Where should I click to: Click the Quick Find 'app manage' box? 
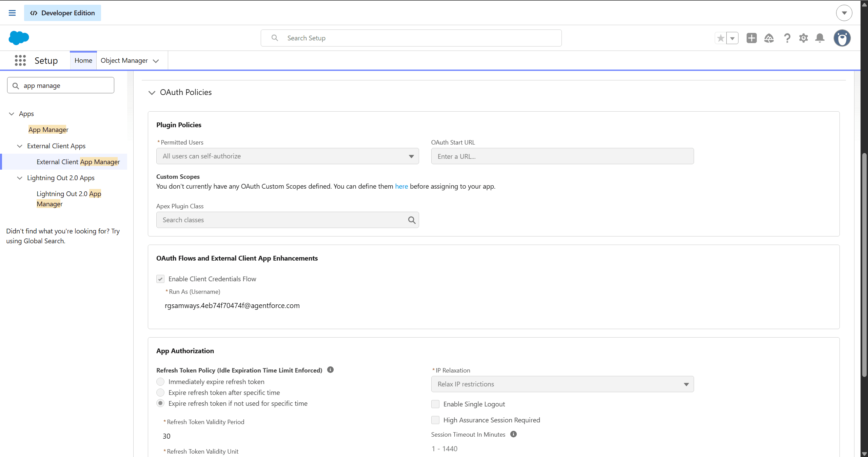pos(61,85)
